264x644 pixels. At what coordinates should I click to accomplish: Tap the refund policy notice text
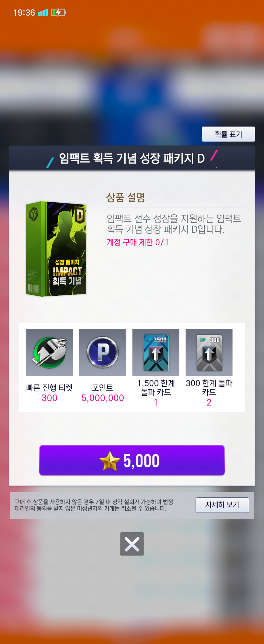pos(94,505)
